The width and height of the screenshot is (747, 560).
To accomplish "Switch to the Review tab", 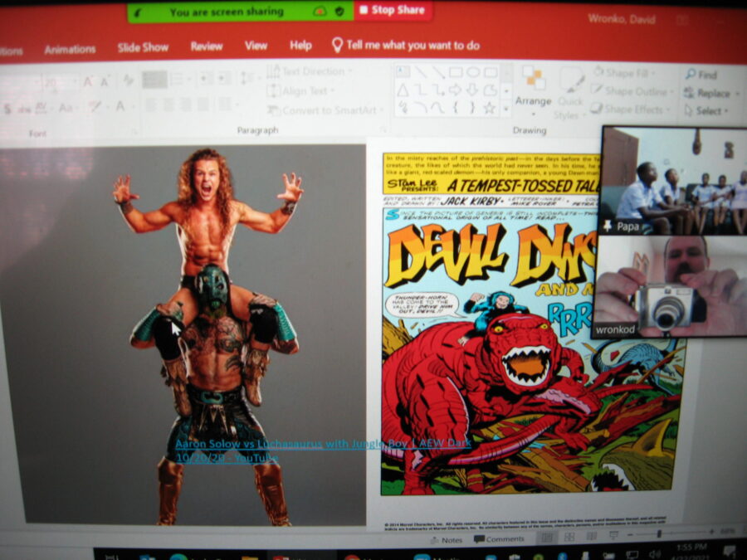I will pos(206,46).
